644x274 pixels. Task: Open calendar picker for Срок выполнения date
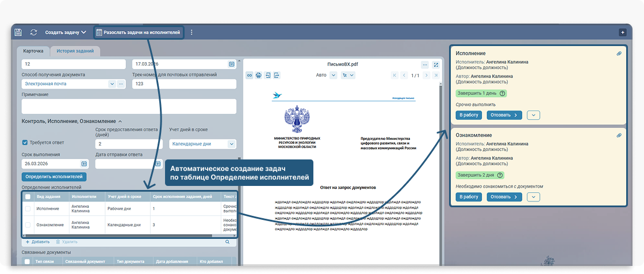(84, 164)
